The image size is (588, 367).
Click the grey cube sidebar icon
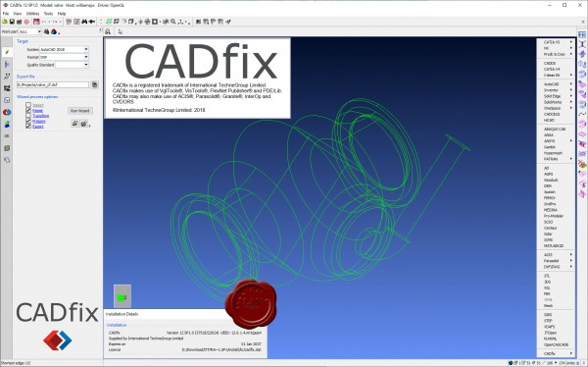tap(7, 148)
